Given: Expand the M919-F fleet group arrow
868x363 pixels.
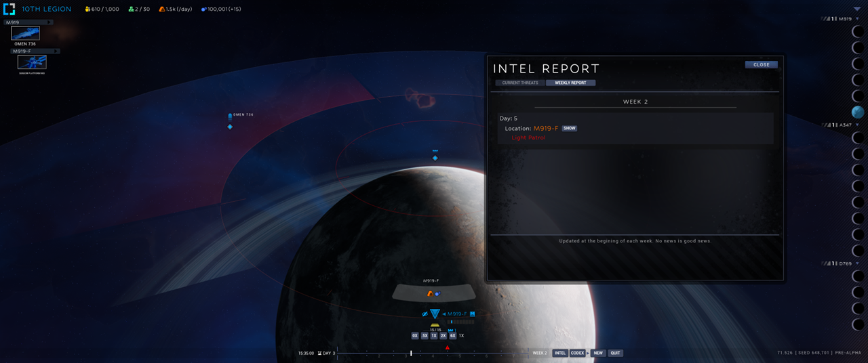Looking at the screenshot, I should (x=56, y=51).
